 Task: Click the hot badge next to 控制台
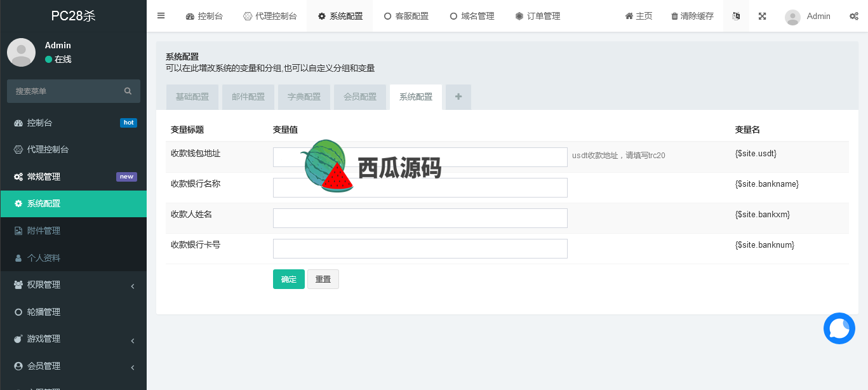tap(128, 123)
